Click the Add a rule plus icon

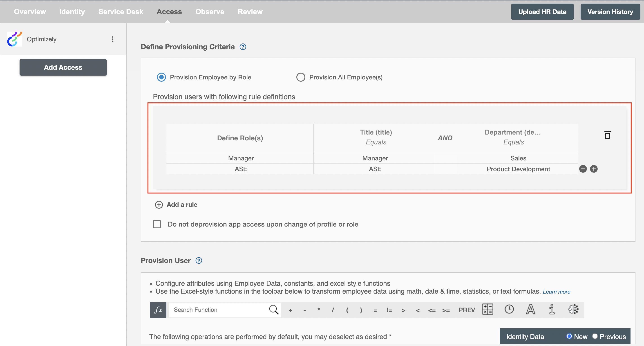[x=158, y=204]
